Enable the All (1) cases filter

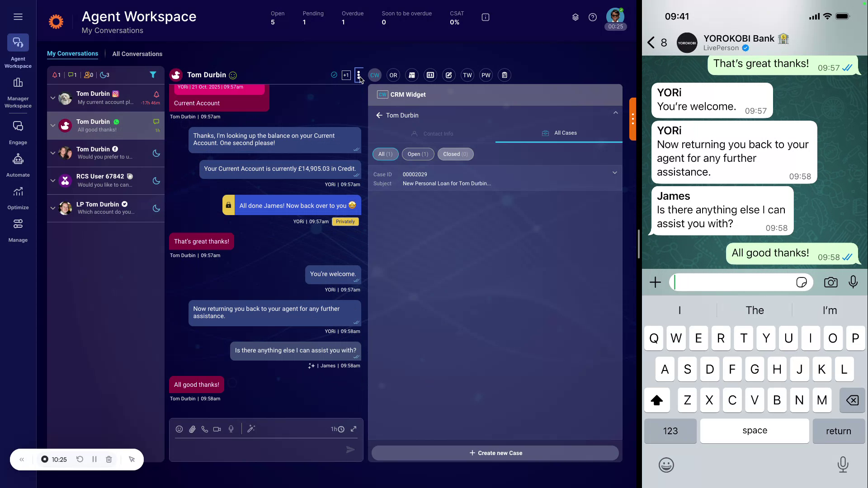point(385,154)
